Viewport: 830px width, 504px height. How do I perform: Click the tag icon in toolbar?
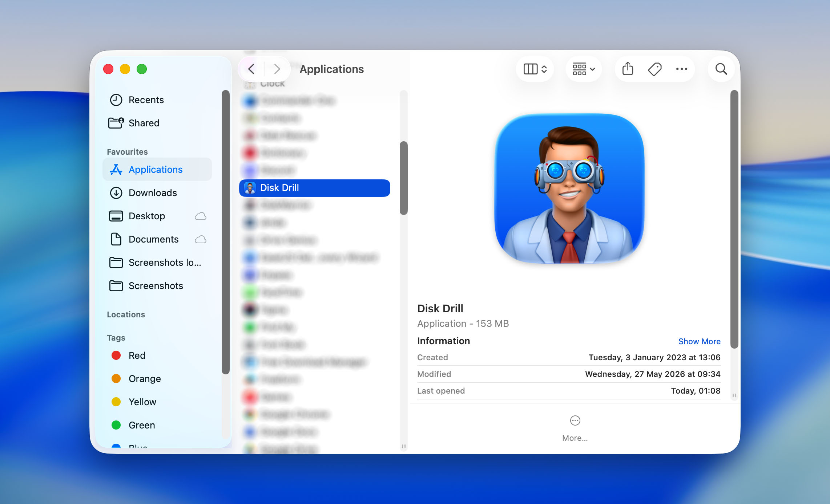coord(655,69)
